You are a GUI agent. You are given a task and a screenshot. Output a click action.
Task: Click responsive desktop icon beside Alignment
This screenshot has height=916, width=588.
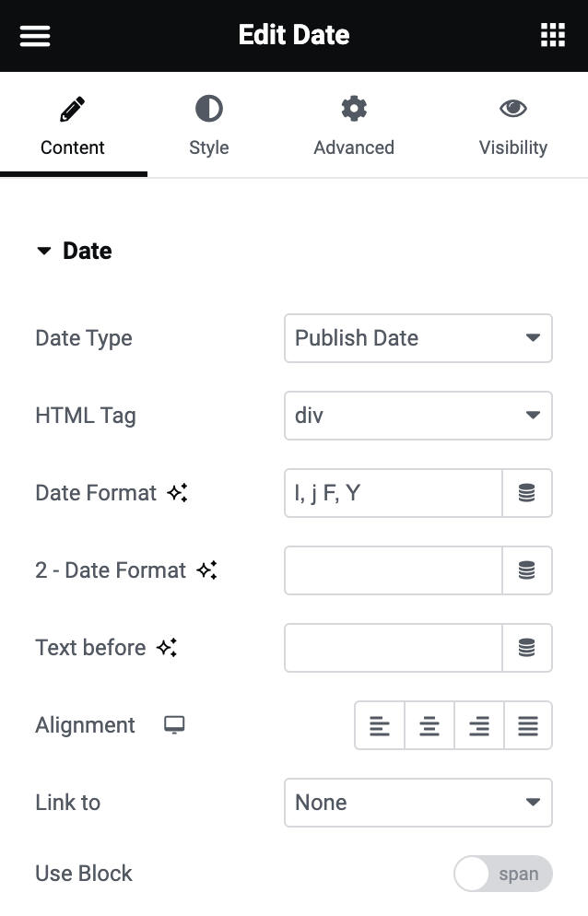[x=174, y=725]
